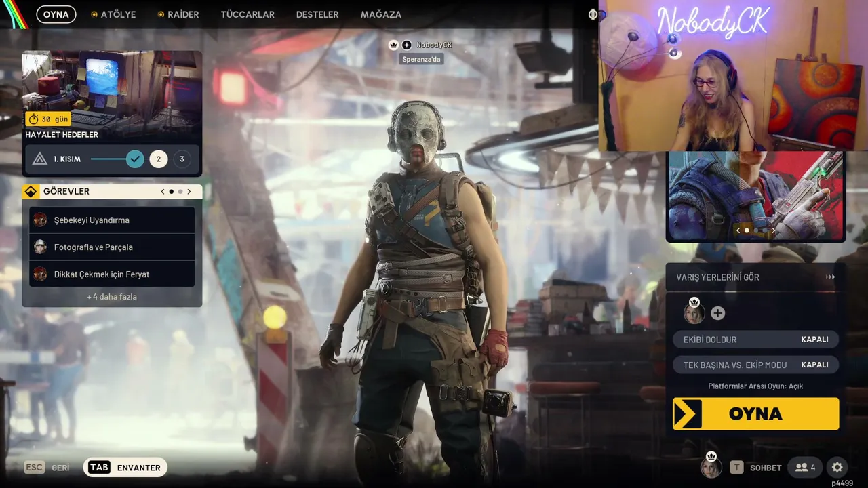Open SOHBET chat
The width and height of the screenshot is (868, 488).
coord(766,468)
